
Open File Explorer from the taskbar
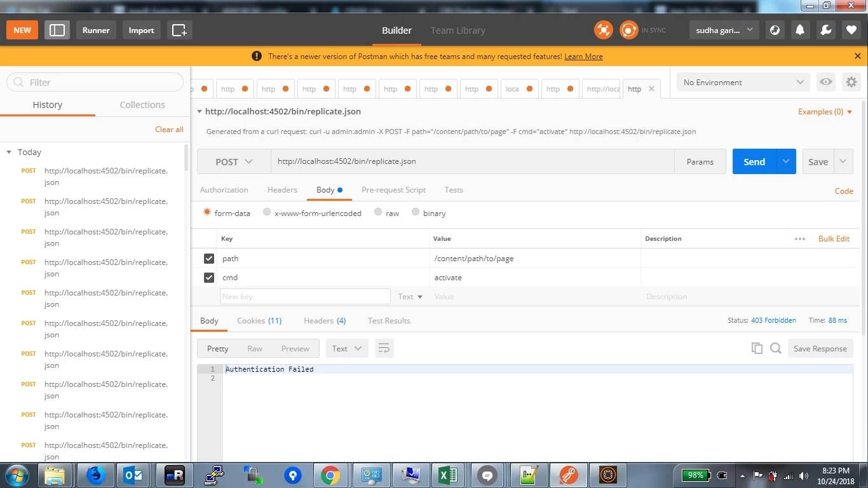click(56, 475)
